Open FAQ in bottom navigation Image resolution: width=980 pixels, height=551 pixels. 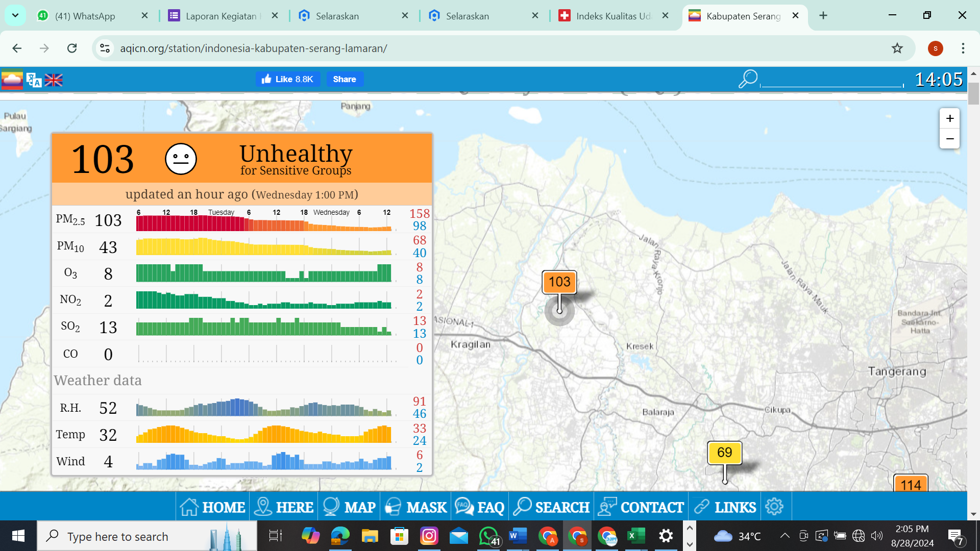(480, 507)
